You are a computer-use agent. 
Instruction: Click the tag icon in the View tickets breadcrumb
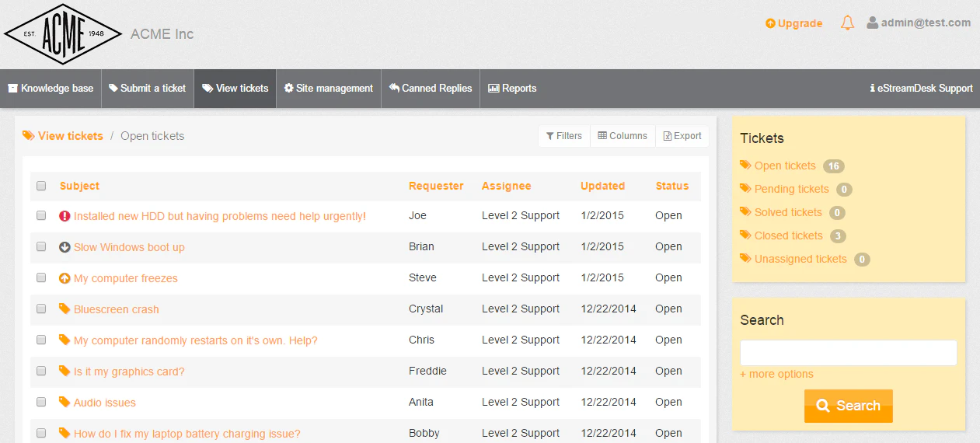[29, 135]
